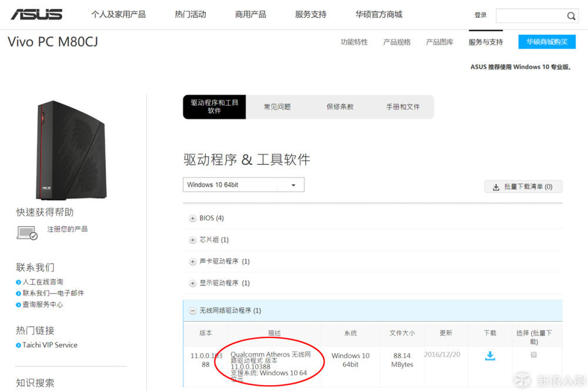588x391 pixels.
Task: Switch to the 保修条款 tab
Action: pos(340,107)
